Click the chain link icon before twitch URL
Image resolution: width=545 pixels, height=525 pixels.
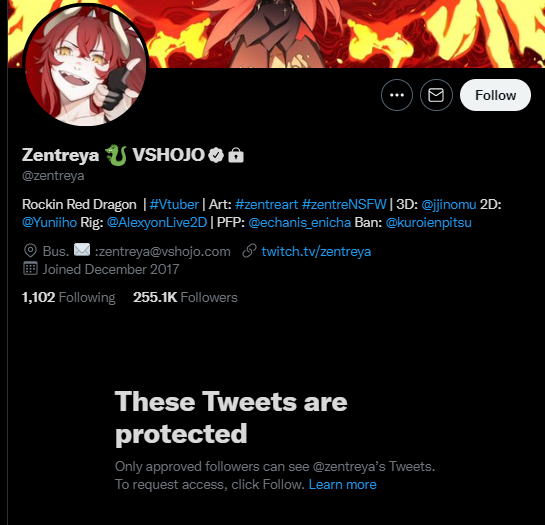pyautogui.click(x=249, y=251)
